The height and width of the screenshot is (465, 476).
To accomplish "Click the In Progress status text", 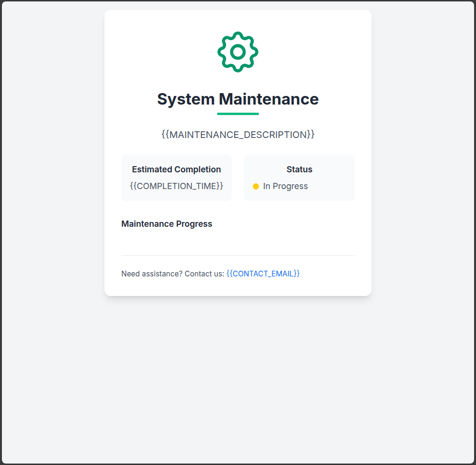I will point(285,186).
